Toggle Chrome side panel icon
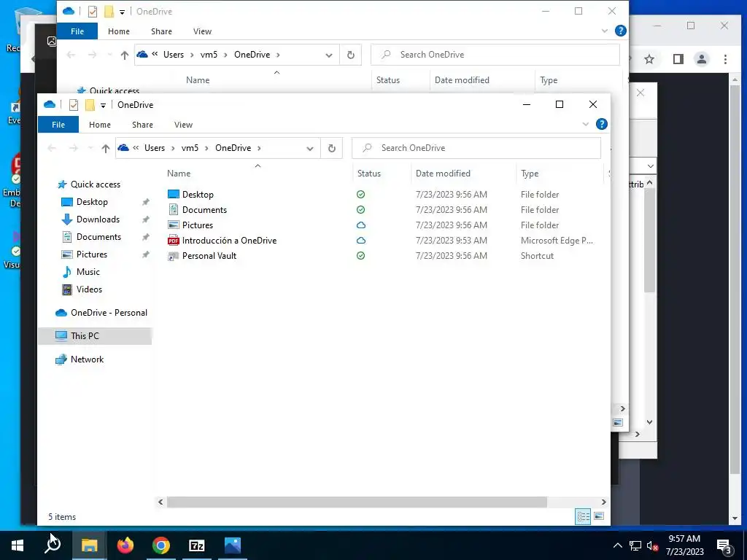 (x=678, y=59)
